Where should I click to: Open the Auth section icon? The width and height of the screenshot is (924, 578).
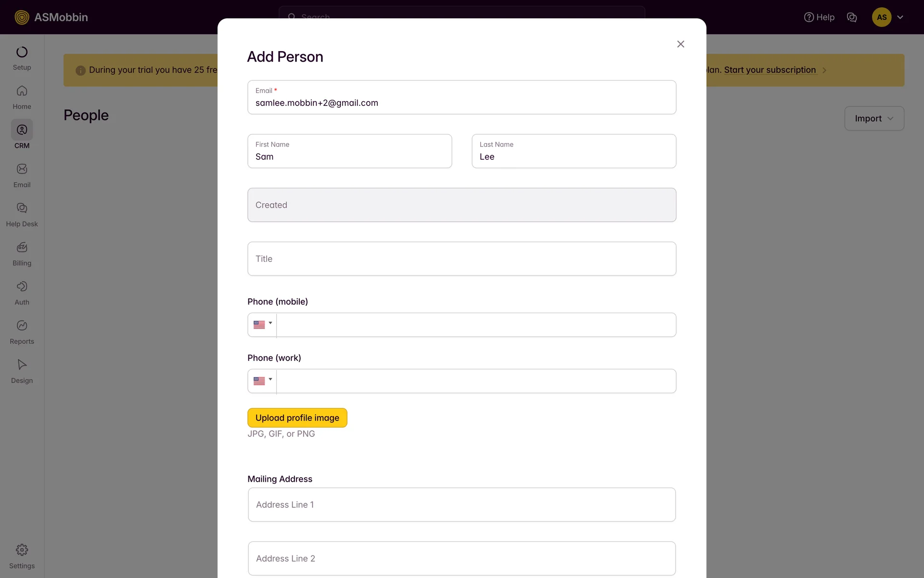tap(22, 287)
